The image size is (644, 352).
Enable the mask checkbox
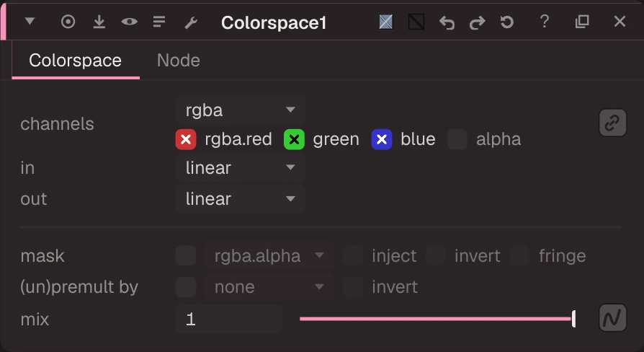coord(186,256)
